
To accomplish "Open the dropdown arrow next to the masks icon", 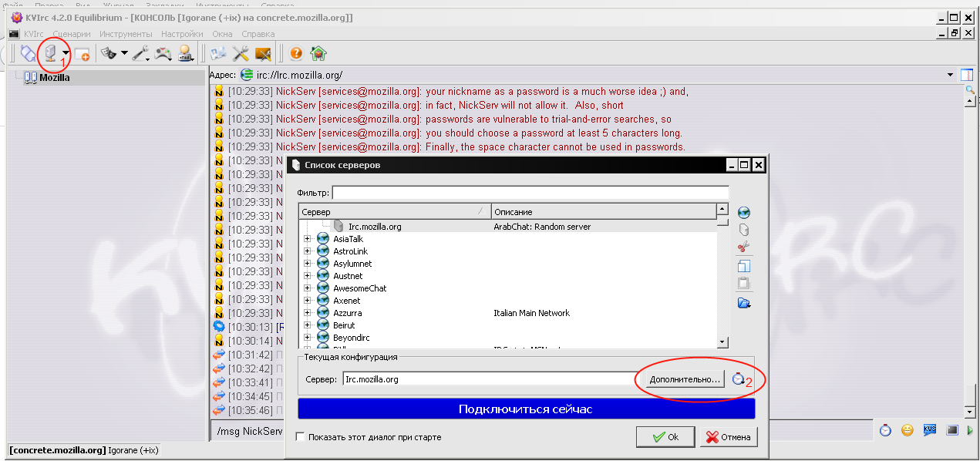I will [123, 54].
